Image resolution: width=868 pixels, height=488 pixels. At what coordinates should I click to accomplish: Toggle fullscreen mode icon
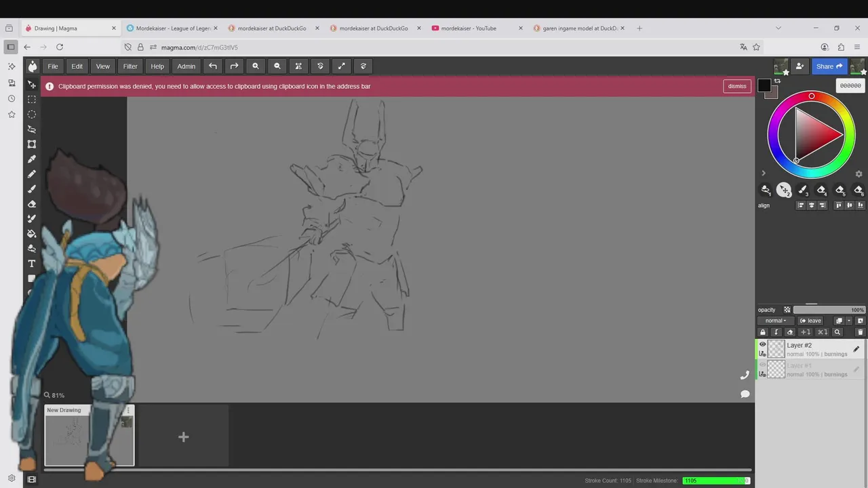342,66
